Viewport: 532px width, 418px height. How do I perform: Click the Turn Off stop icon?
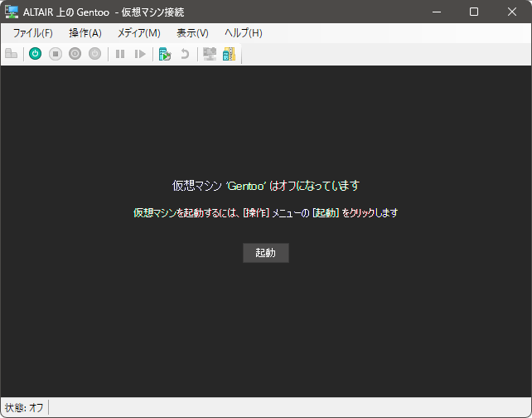tap(56, 54)
